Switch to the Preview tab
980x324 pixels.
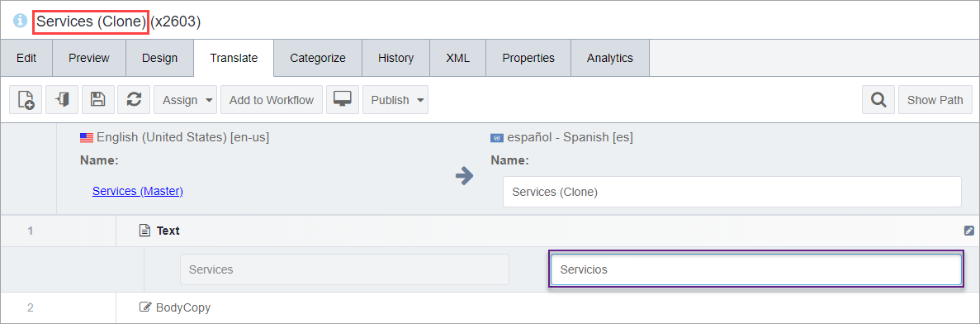click(88, 58)
